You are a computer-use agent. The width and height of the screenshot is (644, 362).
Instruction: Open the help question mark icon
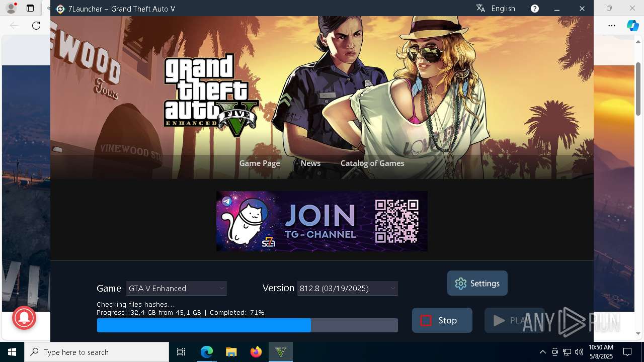(535, 9)
